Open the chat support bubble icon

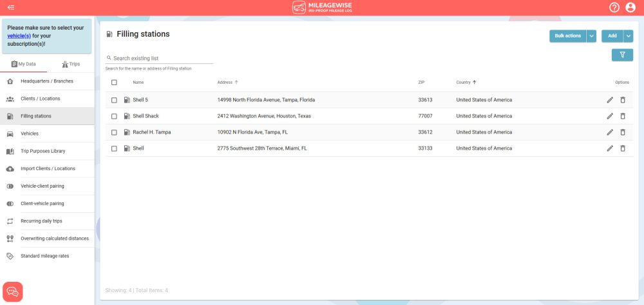click(x=13, y=291)
